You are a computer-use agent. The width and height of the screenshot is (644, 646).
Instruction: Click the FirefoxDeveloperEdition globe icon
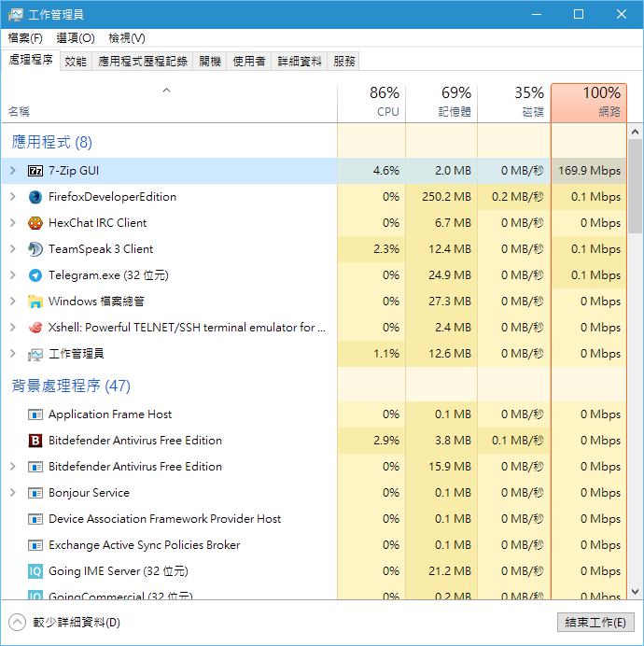pos(35,197)
